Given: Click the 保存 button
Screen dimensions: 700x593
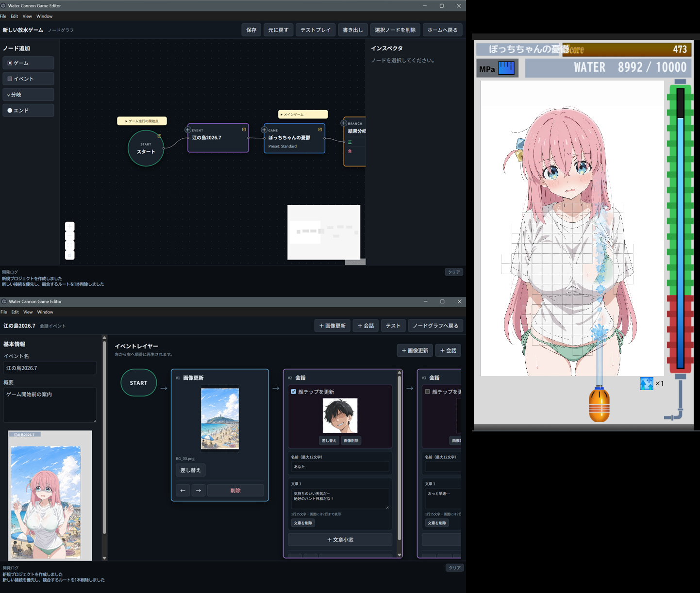Looking at the screenshot, I should tap(251, 30).
